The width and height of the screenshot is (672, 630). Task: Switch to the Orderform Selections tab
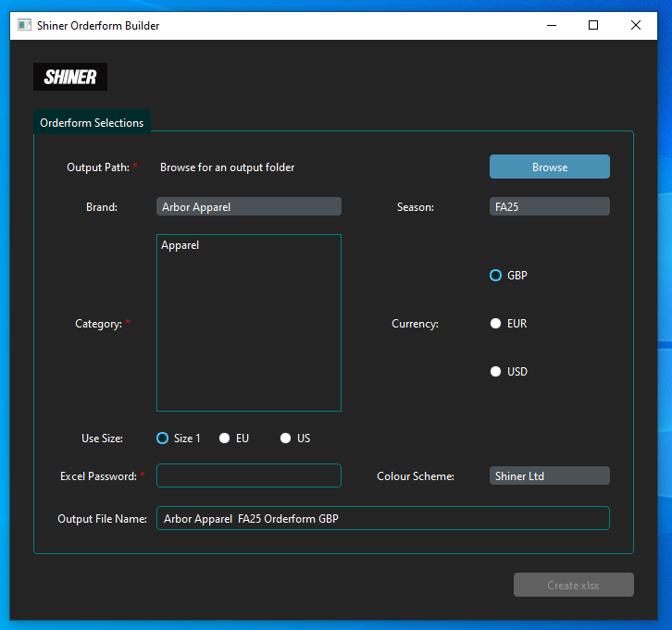pyautogui.click(x=92, y=123)
